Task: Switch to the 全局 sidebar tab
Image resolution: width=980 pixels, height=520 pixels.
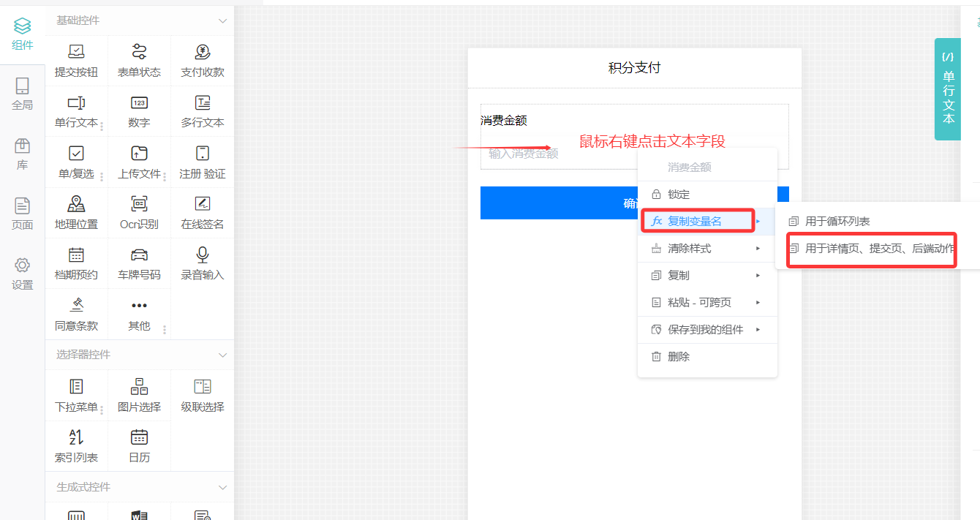Action: point(22,94)
